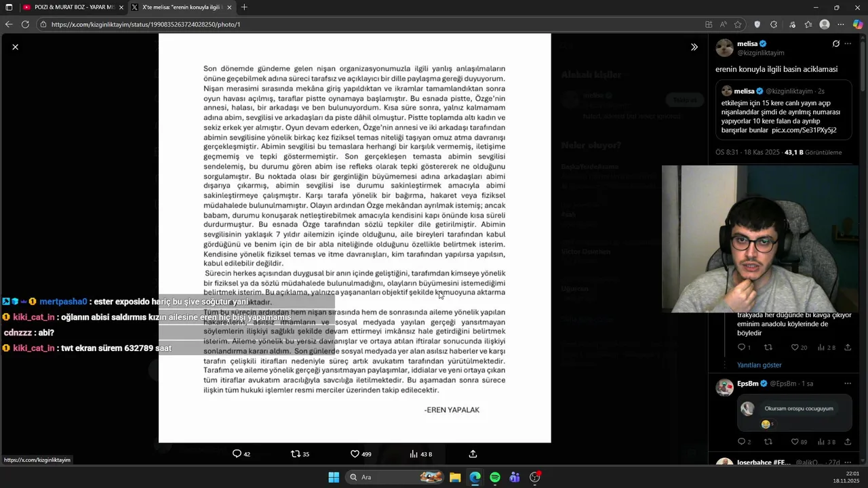This screenshot has width=868, height=488.
Task: Open browser apps/split icon in address bar
Action: [709, 24]
